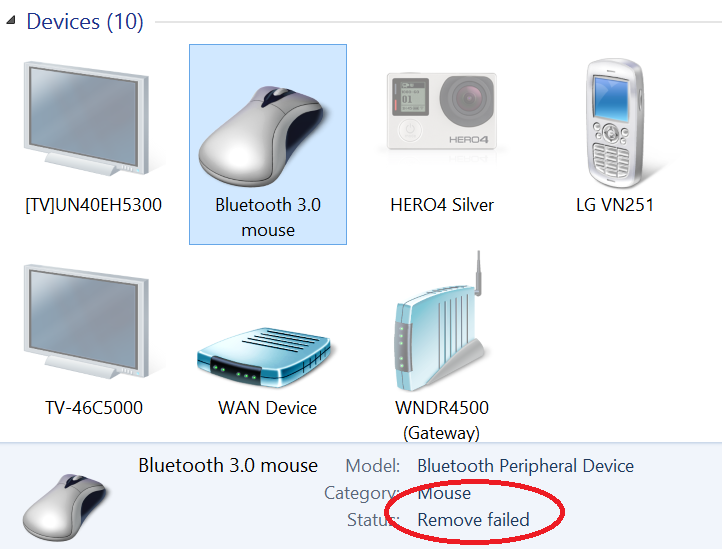The height and width of the screenshot is (549, 722).
Task: Click the 'WAN Device' label text
Action: point(268,408)
